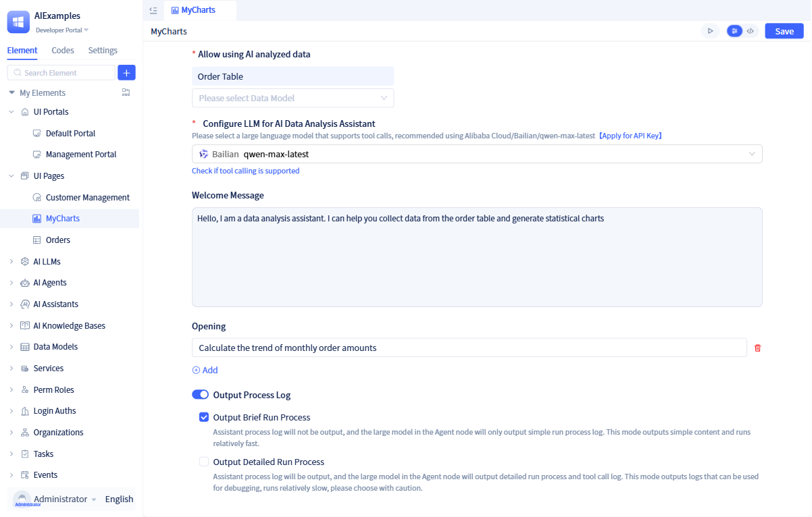Switch to the Element tab

click(x=22, y=51)
